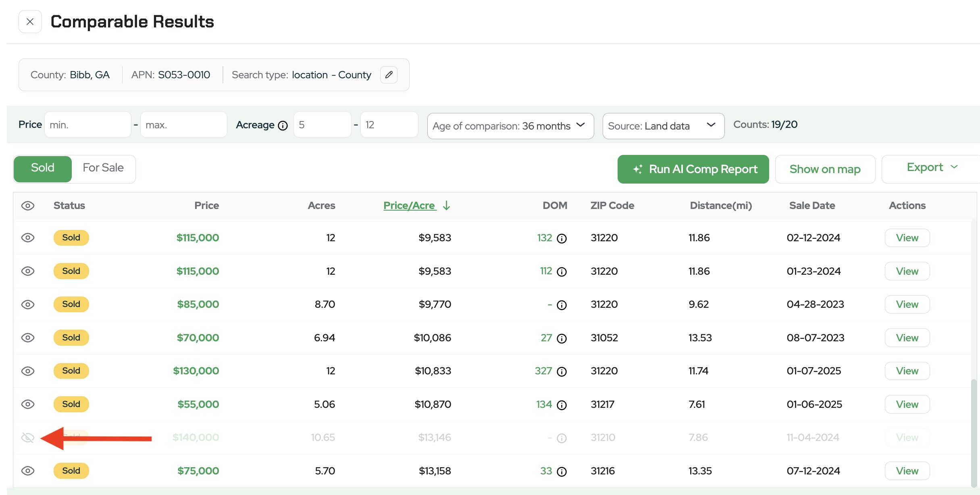Image resolution: width=980 pixels, height=495 pixels.
Task: Click DOM info icon for 327 days row
Action: [562, 372]
